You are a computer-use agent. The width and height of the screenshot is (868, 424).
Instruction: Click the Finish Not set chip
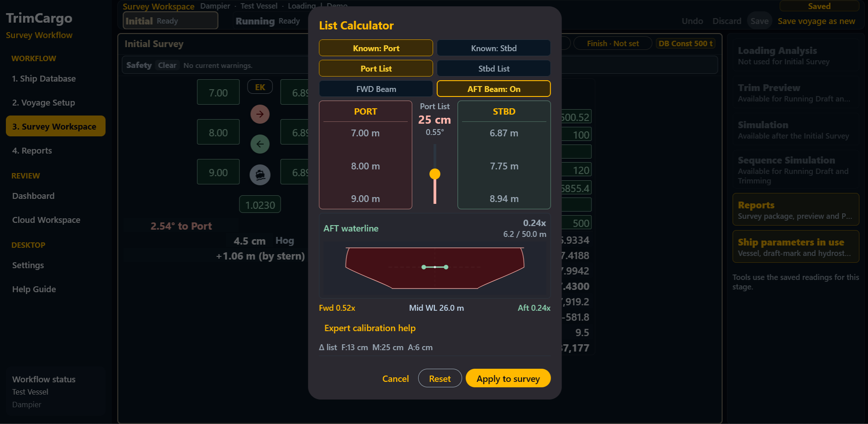(613, 43)
